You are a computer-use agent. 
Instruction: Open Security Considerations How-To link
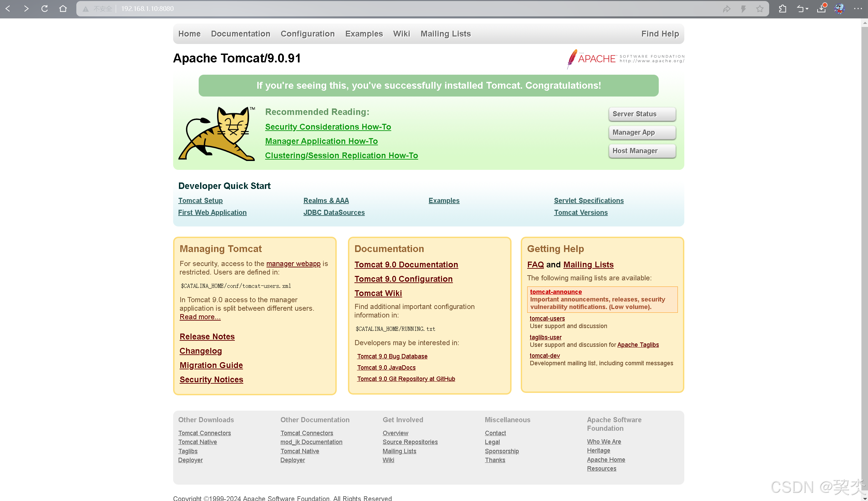328,127
